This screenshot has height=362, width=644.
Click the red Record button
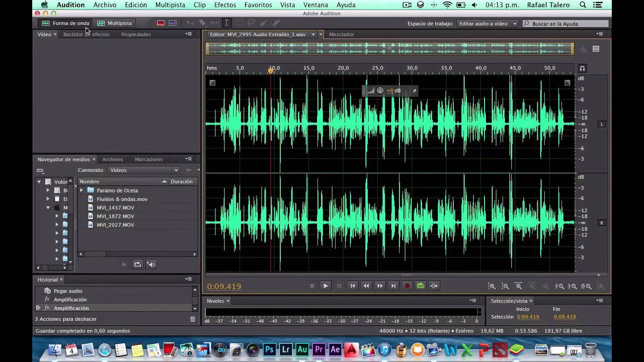(407, 286)
